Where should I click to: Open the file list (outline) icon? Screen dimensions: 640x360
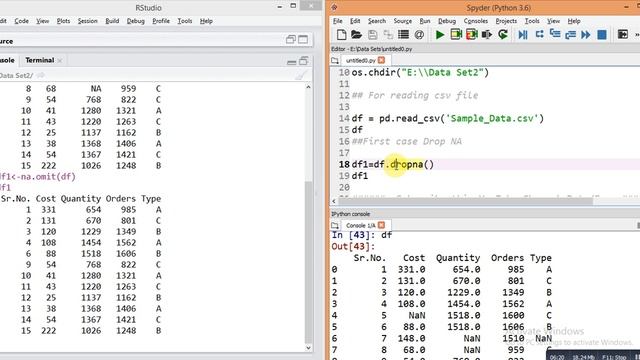[x=403, y=35]
